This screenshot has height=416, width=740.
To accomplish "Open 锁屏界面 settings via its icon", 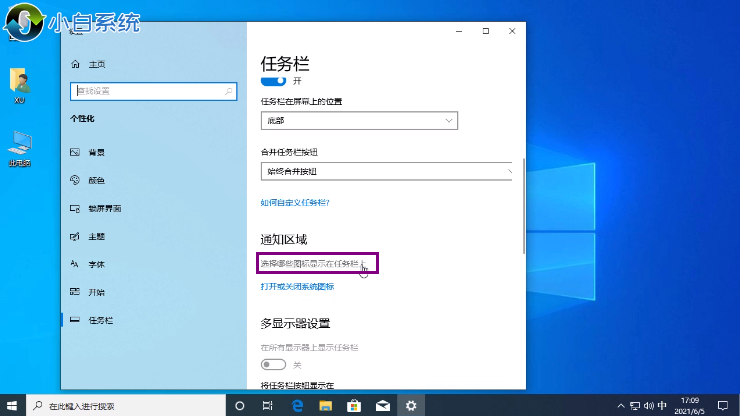I will (x=75, y=208).
